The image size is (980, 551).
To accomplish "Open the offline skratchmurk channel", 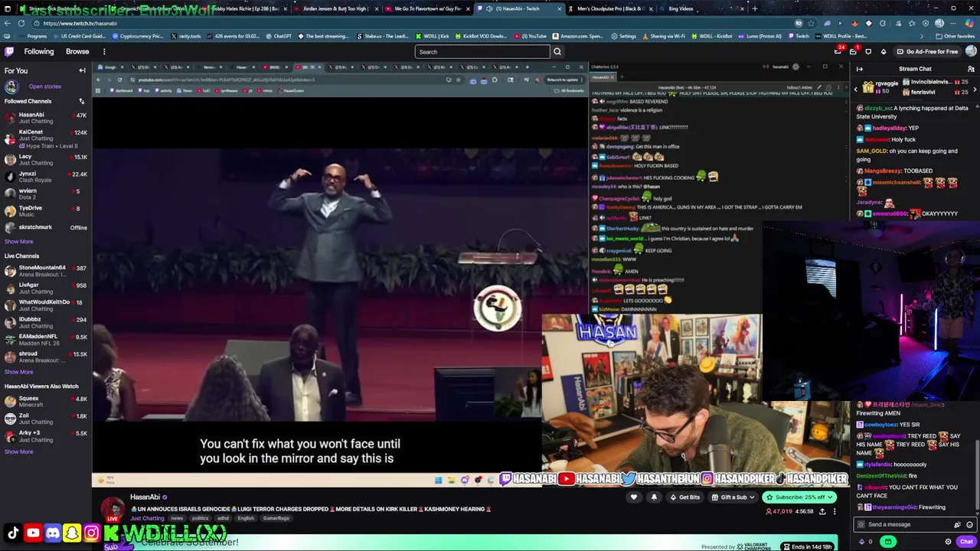I will coord(46,227).
